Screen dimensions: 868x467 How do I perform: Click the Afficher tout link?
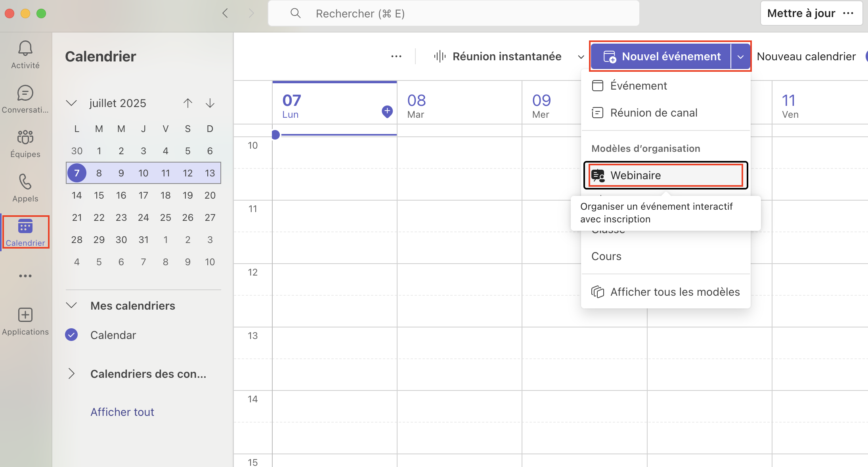pyautogui.click(x=122, y=412)
